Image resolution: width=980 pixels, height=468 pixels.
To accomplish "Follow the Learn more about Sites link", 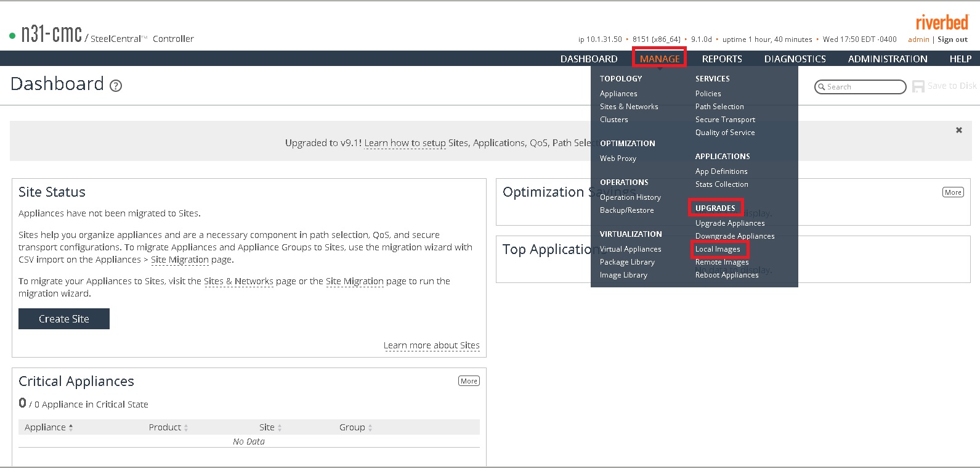I will (x=431, y=345).
